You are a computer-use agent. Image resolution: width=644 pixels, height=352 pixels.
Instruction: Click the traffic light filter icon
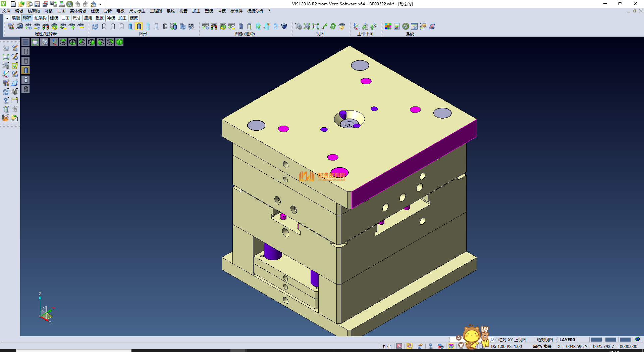(x=46, y=27)
